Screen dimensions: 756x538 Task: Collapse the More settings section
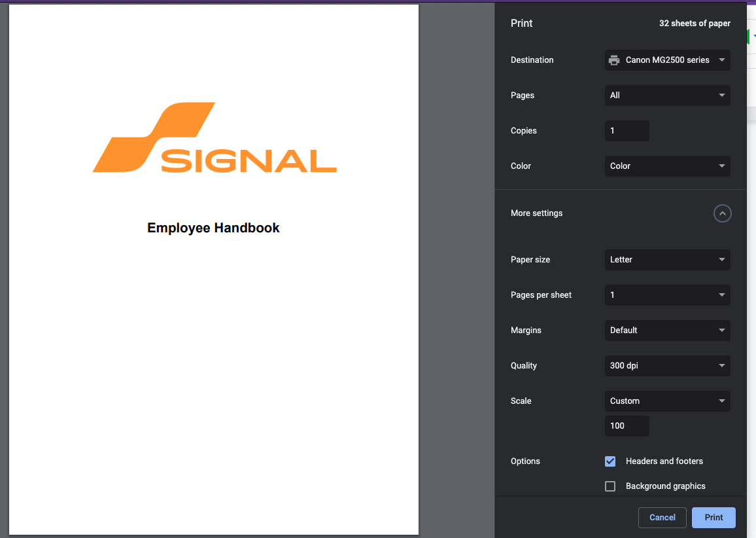pyautogui.click(x=722, y=213)
